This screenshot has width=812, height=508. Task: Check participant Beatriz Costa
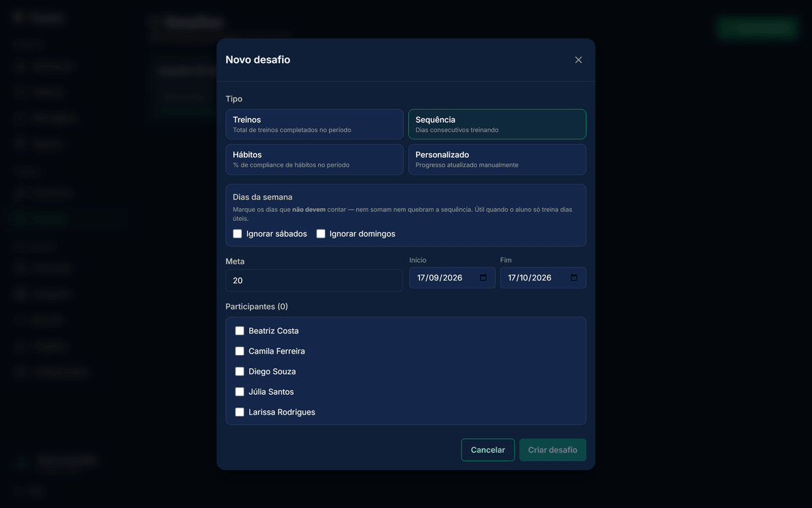(x=240, y=331)
